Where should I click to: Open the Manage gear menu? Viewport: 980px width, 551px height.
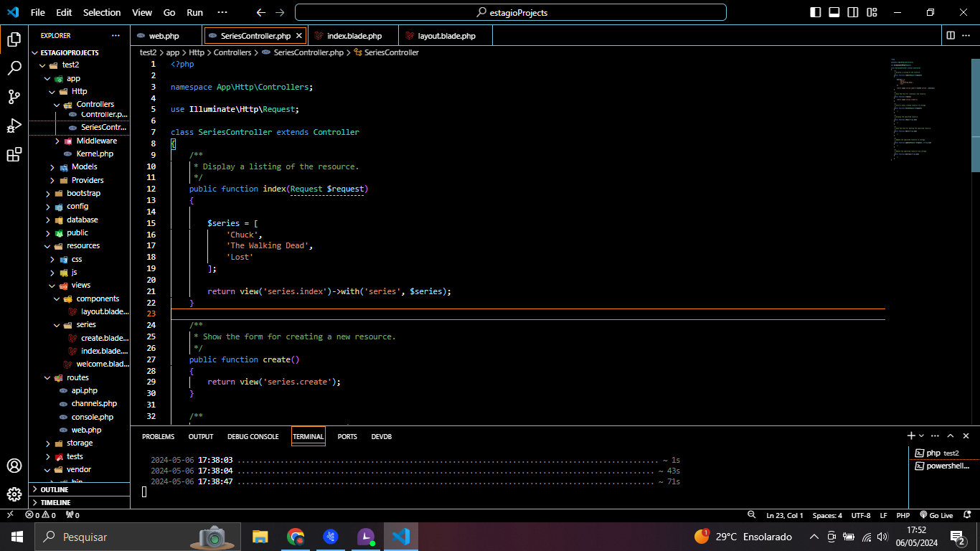tap(14, 494)
